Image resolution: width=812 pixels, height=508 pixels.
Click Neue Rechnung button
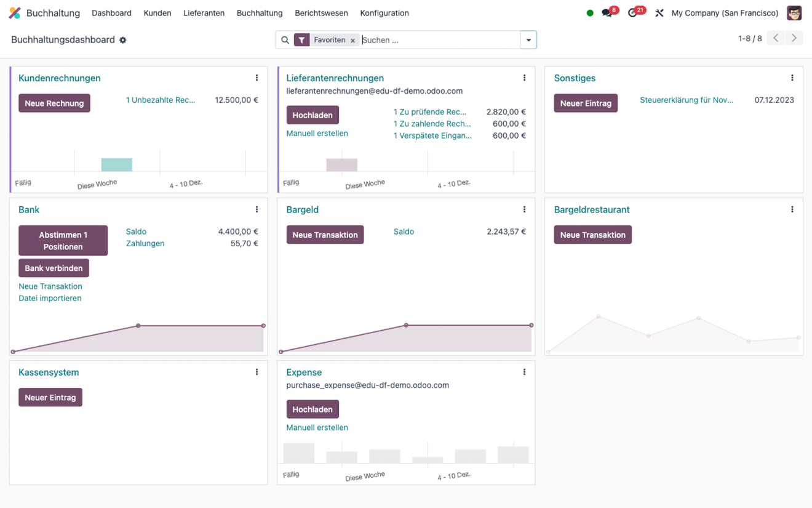point(54,103)
